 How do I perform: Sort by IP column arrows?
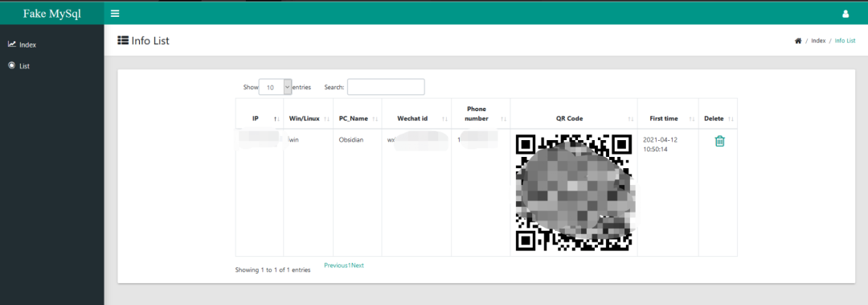point(276,118)
